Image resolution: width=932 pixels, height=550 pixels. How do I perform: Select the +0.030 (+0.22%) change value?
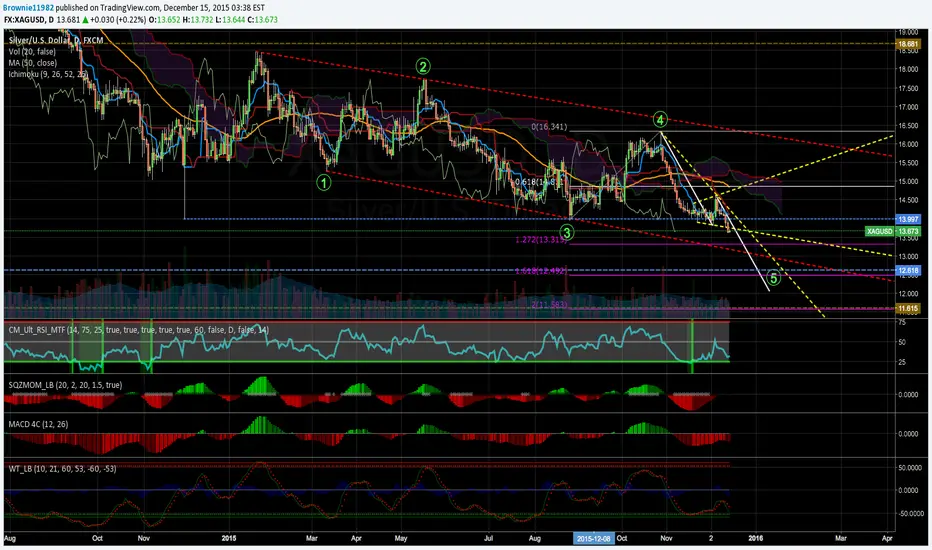point(116,20)
